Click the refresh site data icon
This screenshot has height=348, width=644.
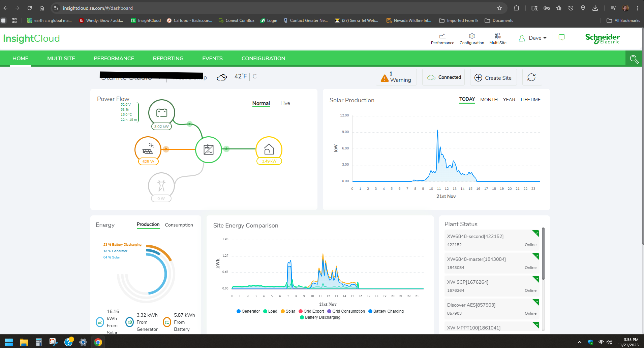532,77
